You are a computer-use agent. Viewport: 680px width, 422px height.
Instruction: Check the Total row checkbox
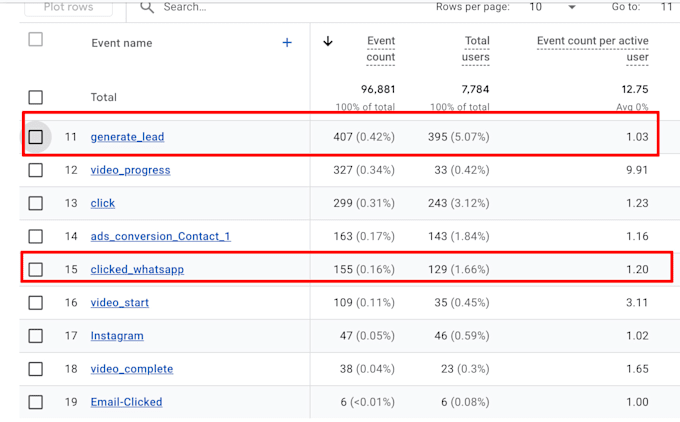pos(36,97)
